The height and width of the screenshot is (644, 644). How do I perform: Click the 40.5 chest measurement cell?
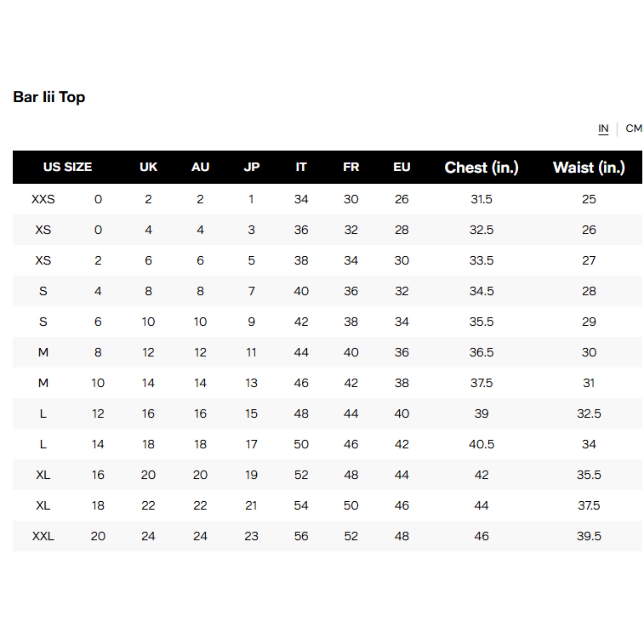point(481,444)
